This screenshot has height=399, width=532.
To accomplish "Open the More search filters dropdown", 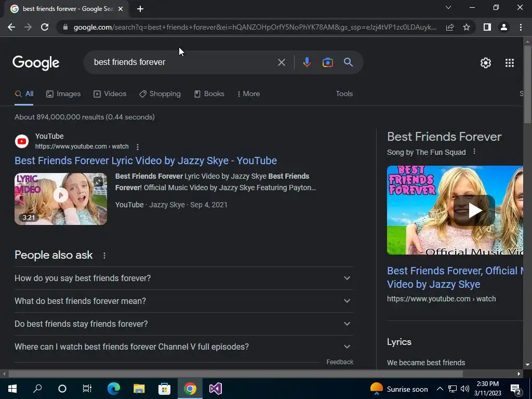I will (x=248, y=94).
